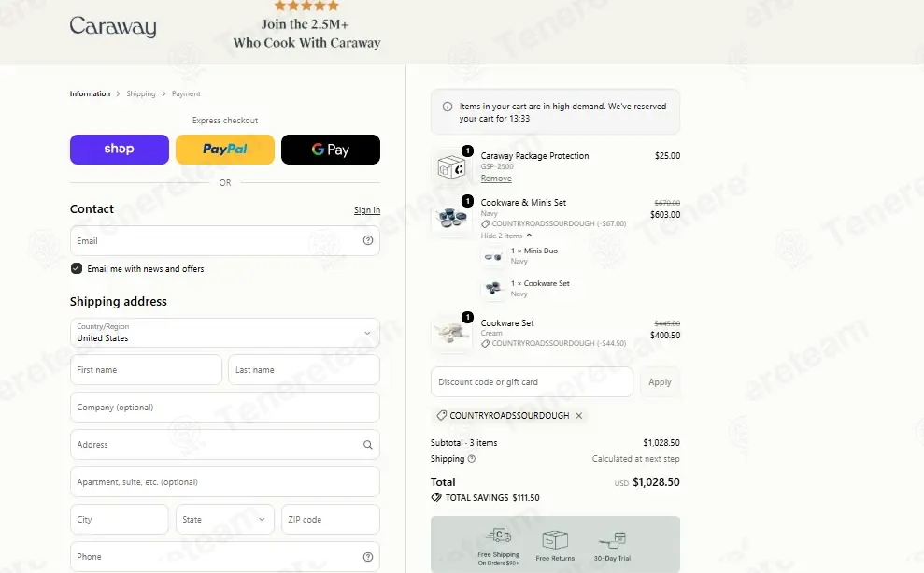Check out with Google Pay

[x=331, y=150]
